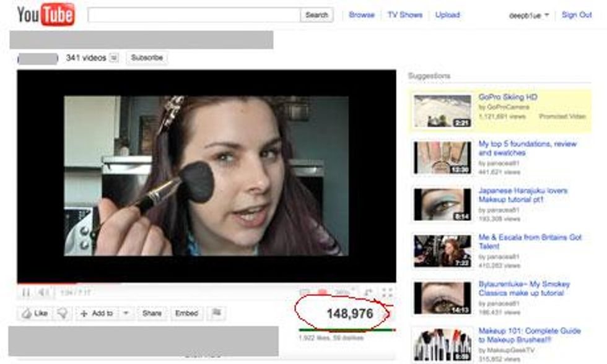Subscribe to the channel

pyautogui.click(x=147, y=58)
